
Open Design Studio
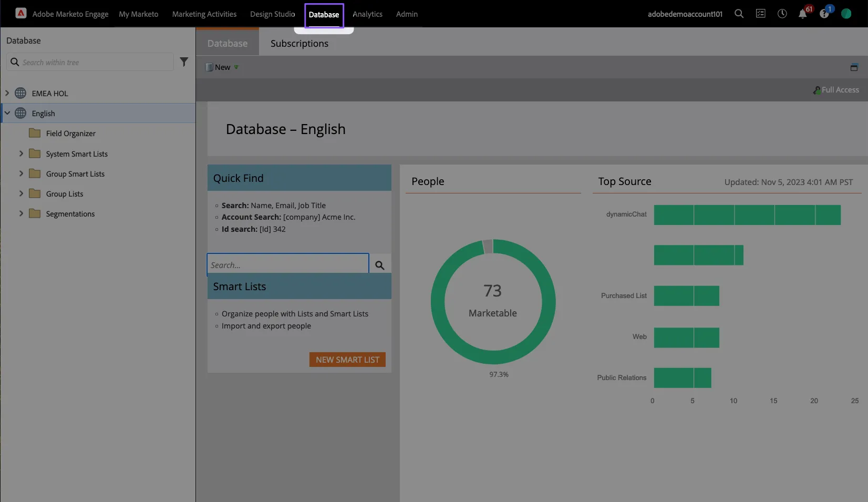273,14
